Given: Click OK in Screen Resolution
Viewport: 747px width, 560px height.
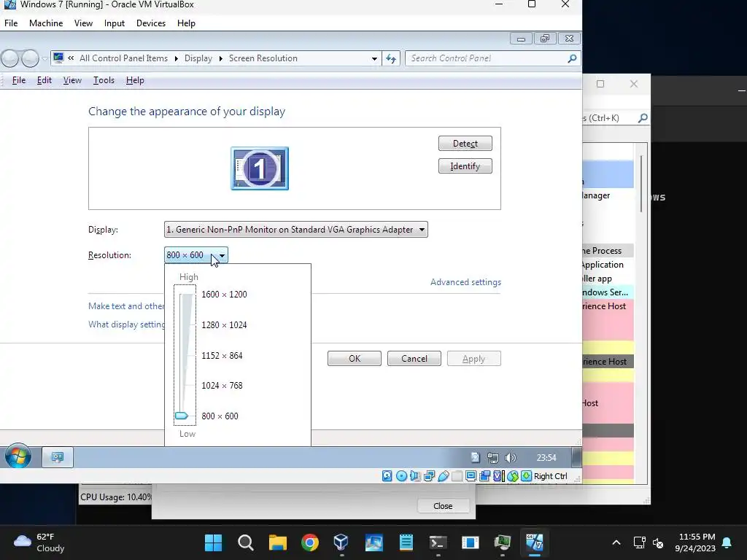Looking at the screenshot, I should coord(355,359).
